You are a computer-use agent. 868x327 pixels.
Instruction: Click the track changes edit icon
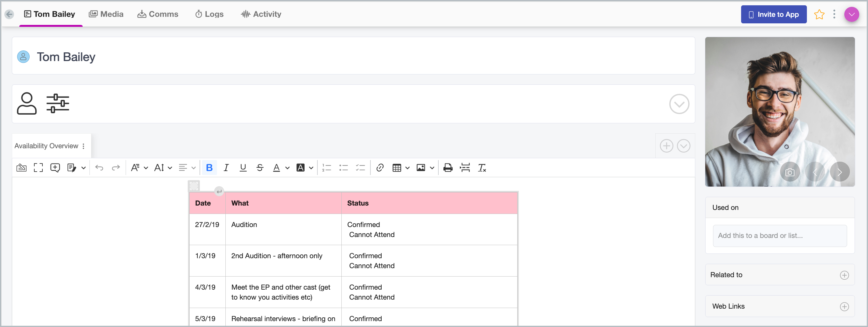[71, 168]
